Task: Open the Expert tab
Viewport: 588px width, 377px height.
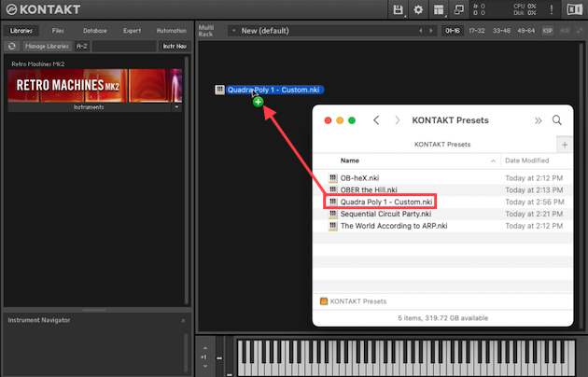Action: pyautogui.click(x=132, y=31)
